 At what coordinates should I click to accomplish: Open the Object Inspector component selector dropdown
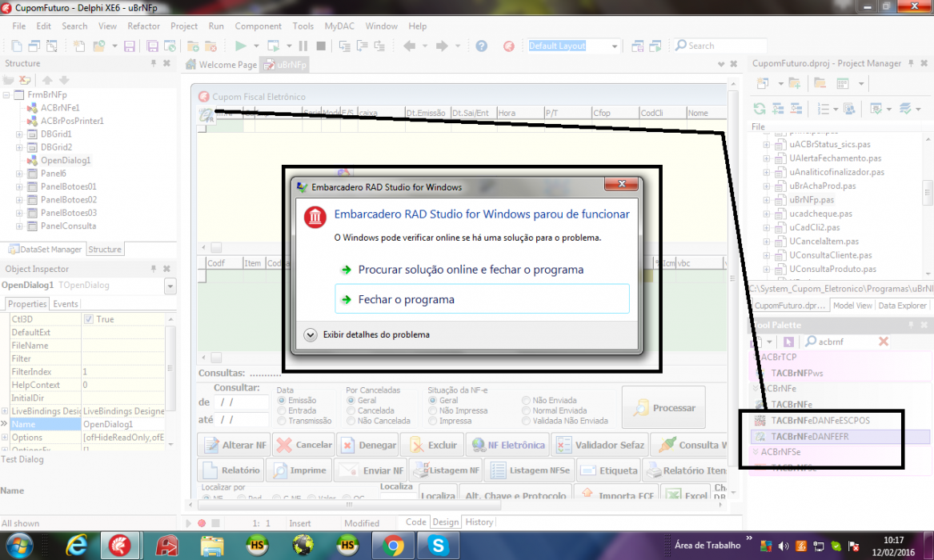tap(170, 286)
